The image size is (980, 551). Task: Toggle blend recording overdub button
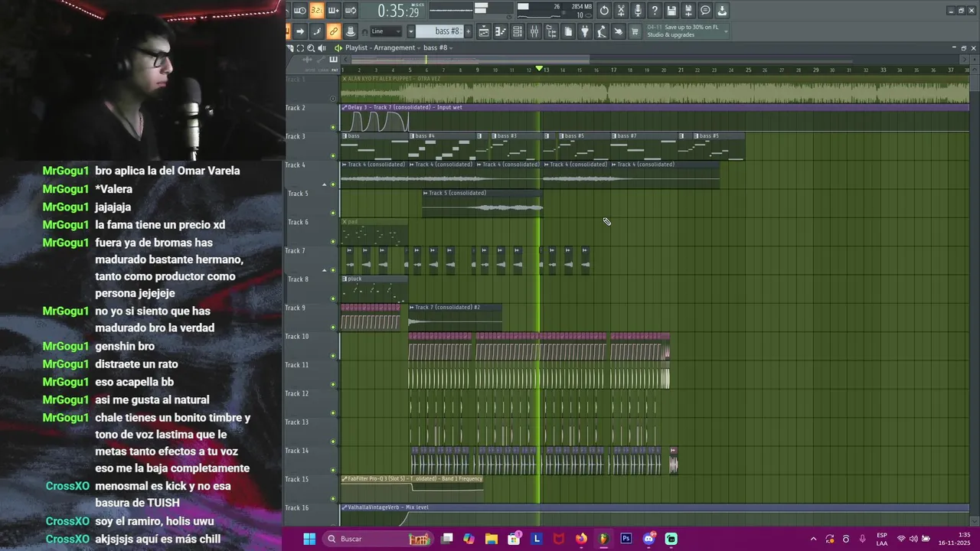[334, 10]
